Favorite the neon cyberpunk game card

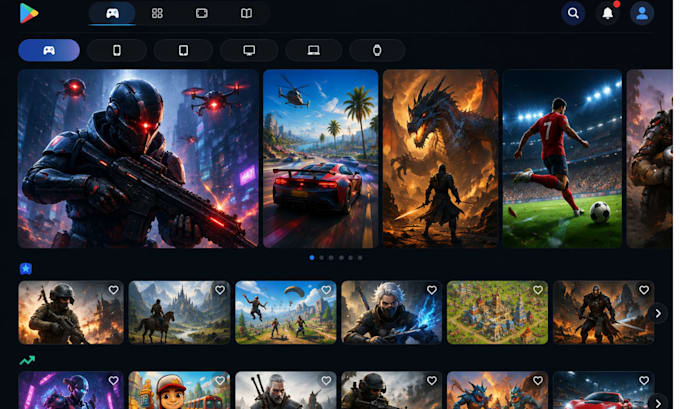point(114,381)
